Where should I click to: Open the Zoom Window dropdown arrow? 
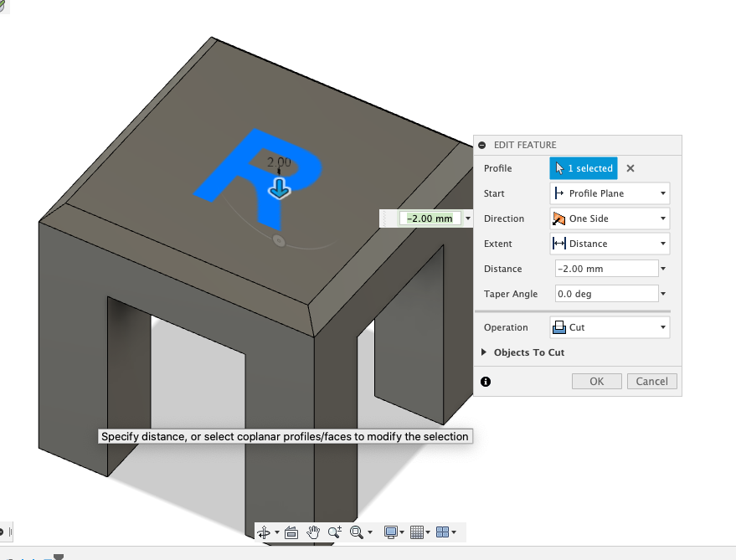click(x=370, y=532)
